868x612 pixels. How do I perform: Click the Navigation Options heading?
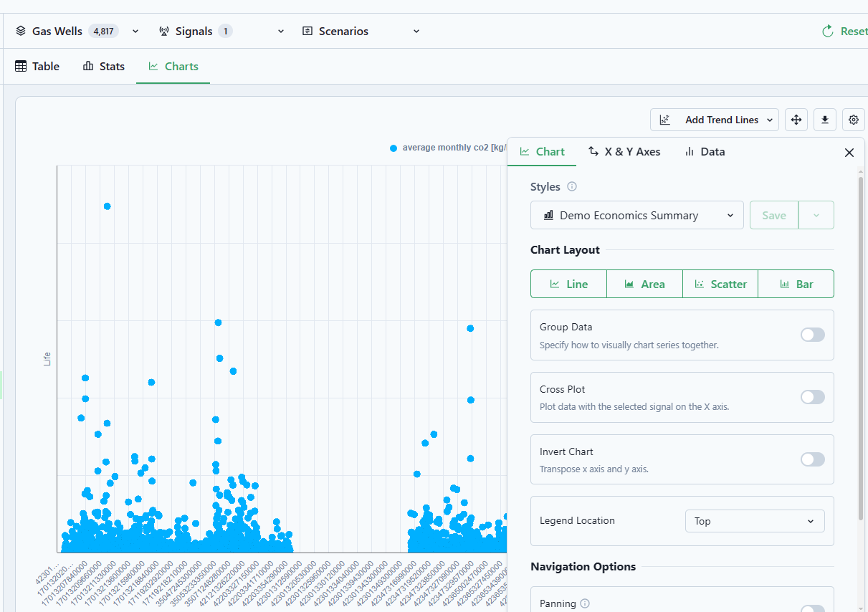pyautogui.click(x=583, y=567)
